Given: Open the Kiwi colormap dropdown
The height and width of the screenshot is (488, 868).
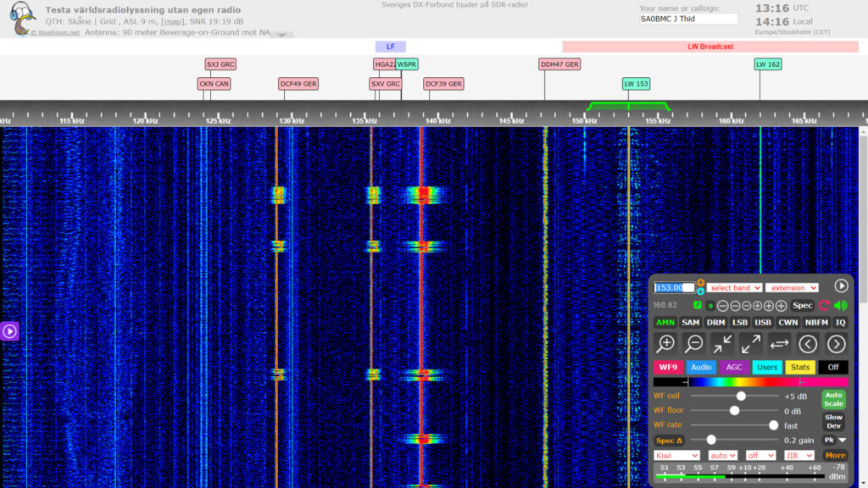Looking at the screenshot, I should 676,455.
